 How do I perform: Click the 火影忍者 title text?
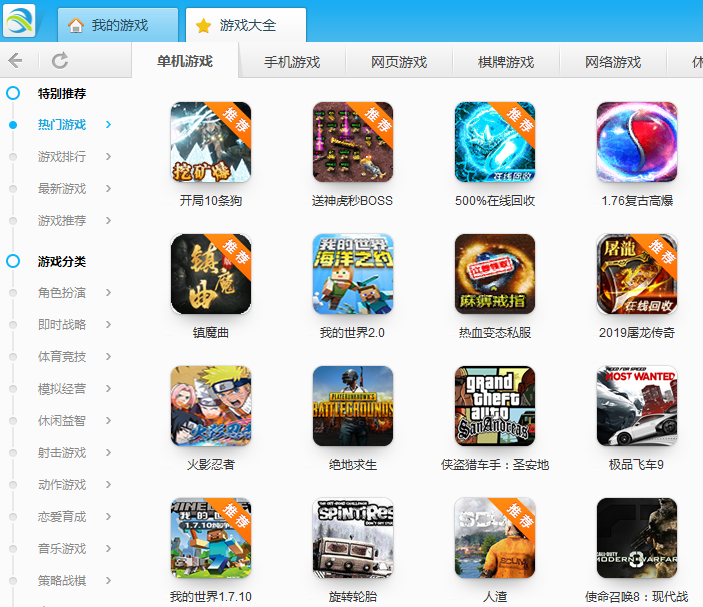coord(211,465)
